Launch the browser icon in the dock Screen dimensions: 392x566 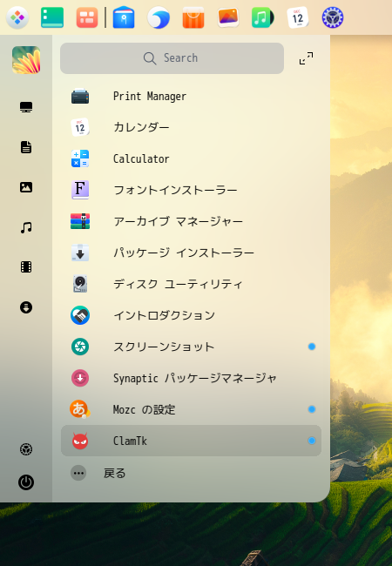pos(159,17)
